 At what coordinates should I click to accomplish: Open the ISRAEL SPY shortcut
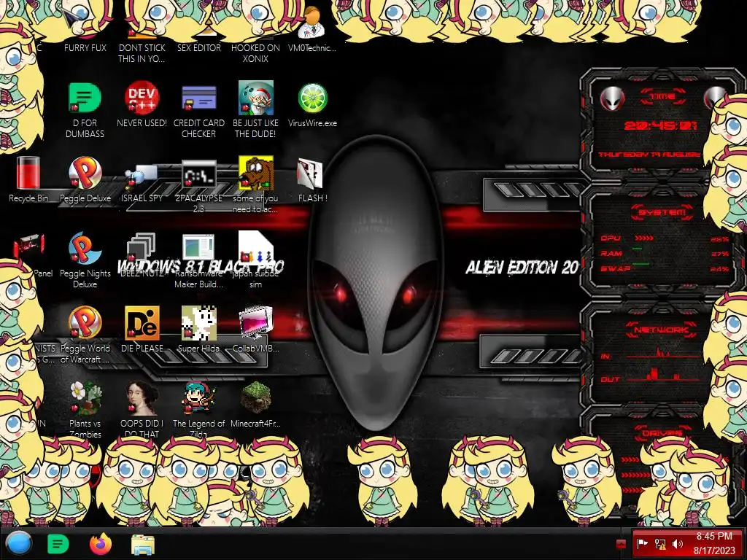click(x=142, y=176)
